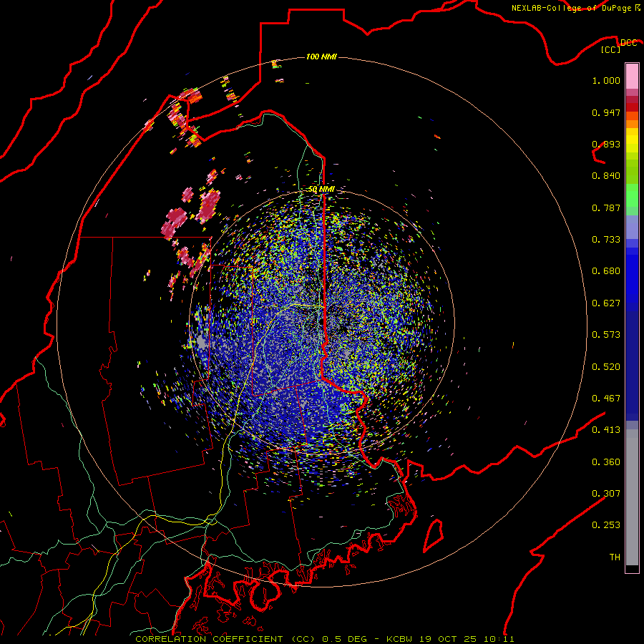Image resolution: width=644 pixels, height=644 pixels.
Task: Click the 0.947 scale value
Action: [x=606, y=112]
